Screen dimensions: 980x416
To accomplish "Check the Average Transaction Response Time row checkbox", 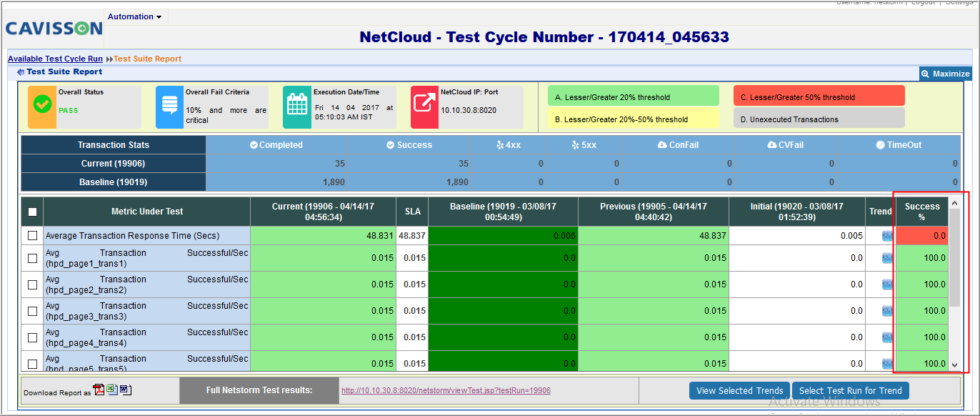I will click(x=32, y=236).
